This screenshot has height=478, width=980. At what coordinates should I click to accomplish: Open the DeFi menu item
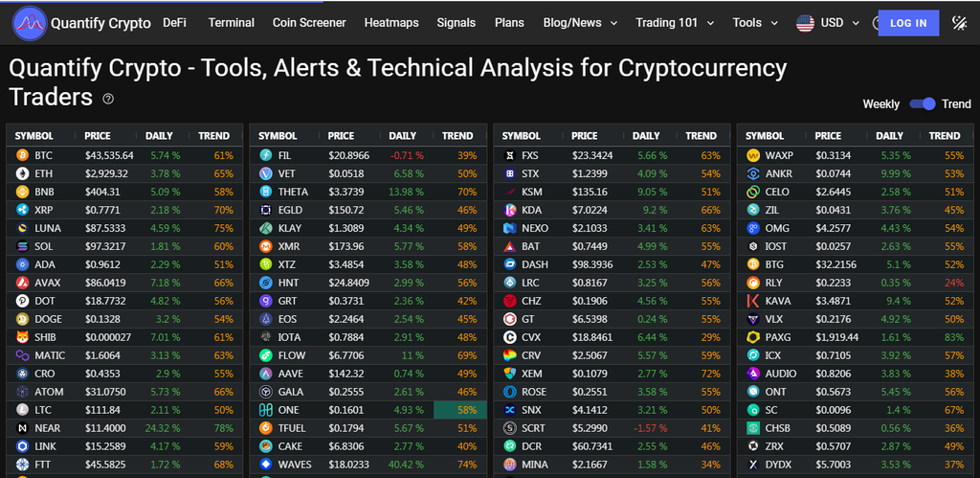(x=174, y=23)
